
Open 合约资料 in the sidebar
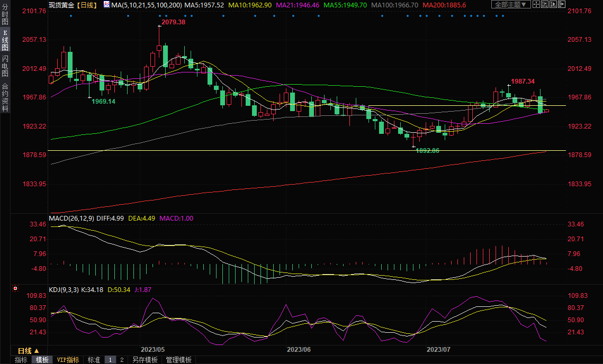[5, 96]
